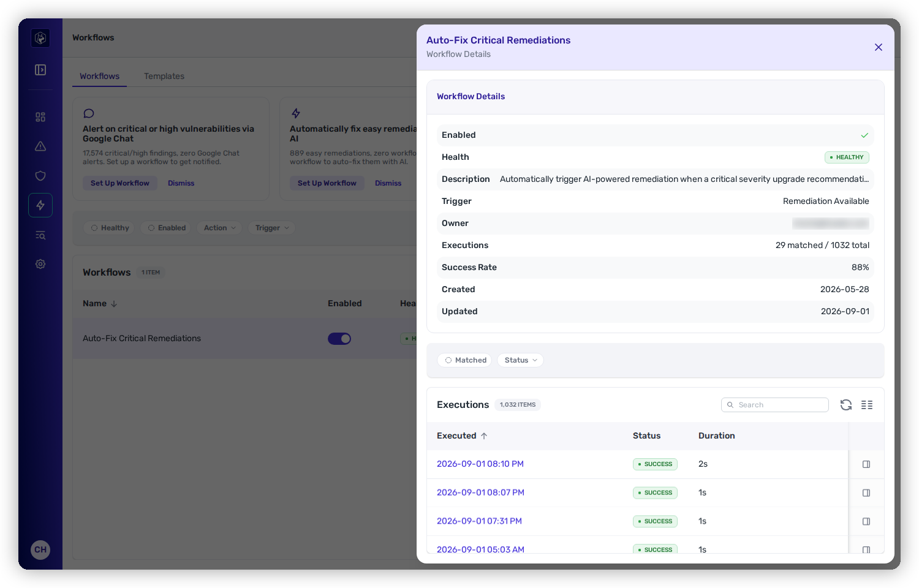Open the Executions column layout icon
This screenshot has height=588, width=919.
(867, 405)
